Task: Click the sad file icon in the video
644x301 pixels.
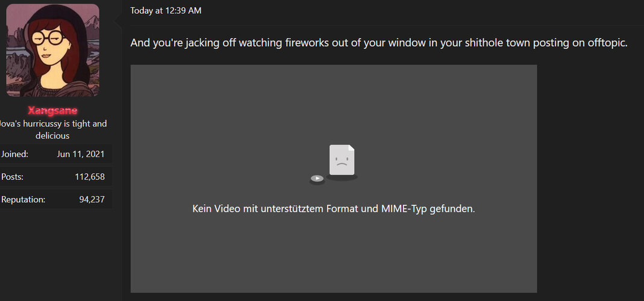Action: pyautogui.click(x=342, y=160)
